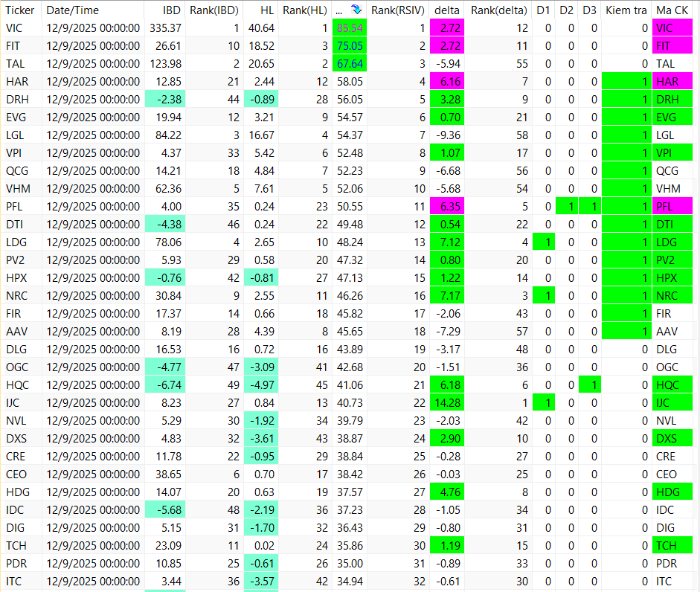Click the green 75.05 cell in FIT row

point(350,46)
